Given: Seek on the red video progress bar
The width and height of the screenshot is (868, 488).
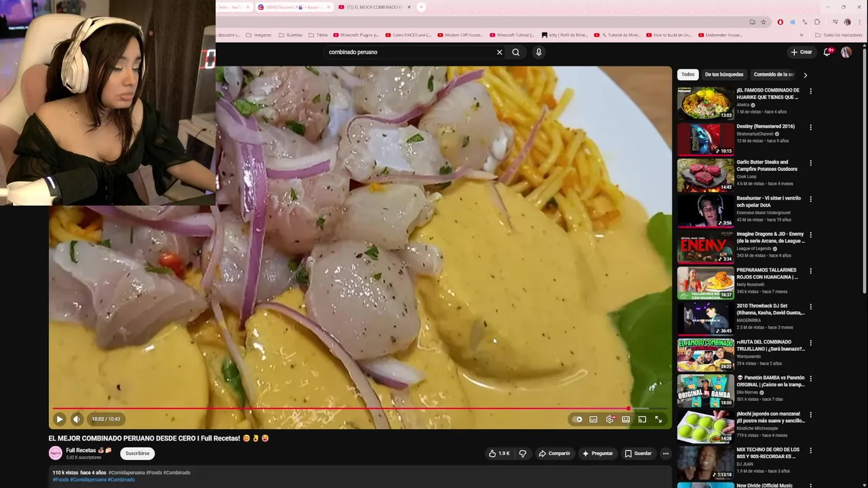Looking at the screenshot, I should pyautogui.click(x=359, y=409).
